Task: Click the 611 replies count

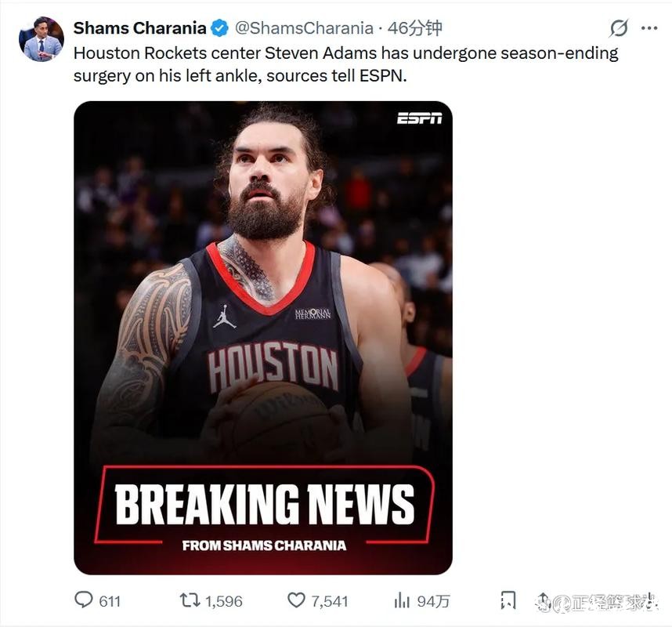Action: click(110, 601)
